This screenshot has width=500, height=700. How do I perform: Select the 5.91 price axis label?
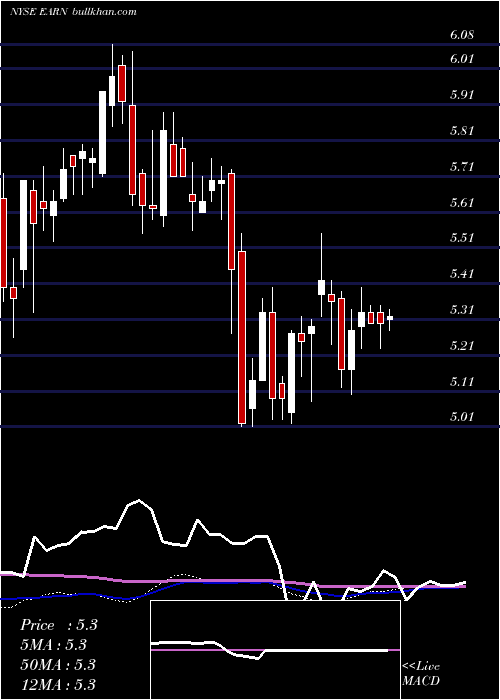click(x=462, y=95)
